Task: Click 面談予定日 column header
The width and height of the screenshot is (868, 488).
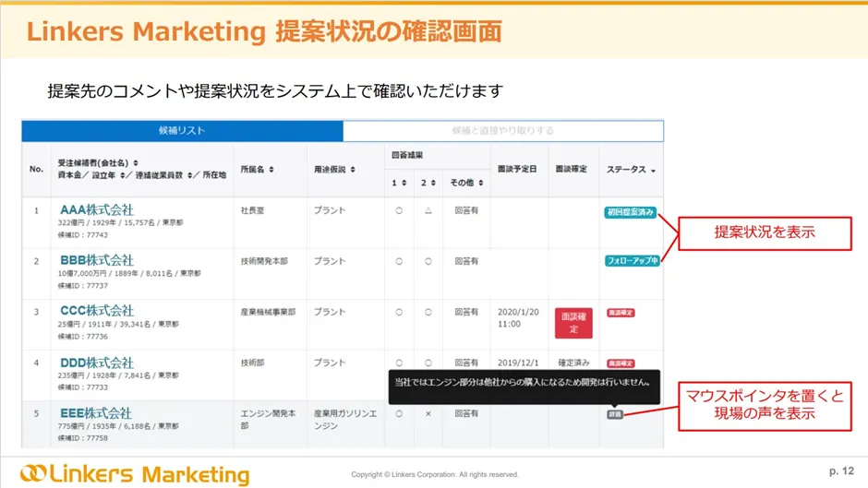Action: [x=517, y=169]
